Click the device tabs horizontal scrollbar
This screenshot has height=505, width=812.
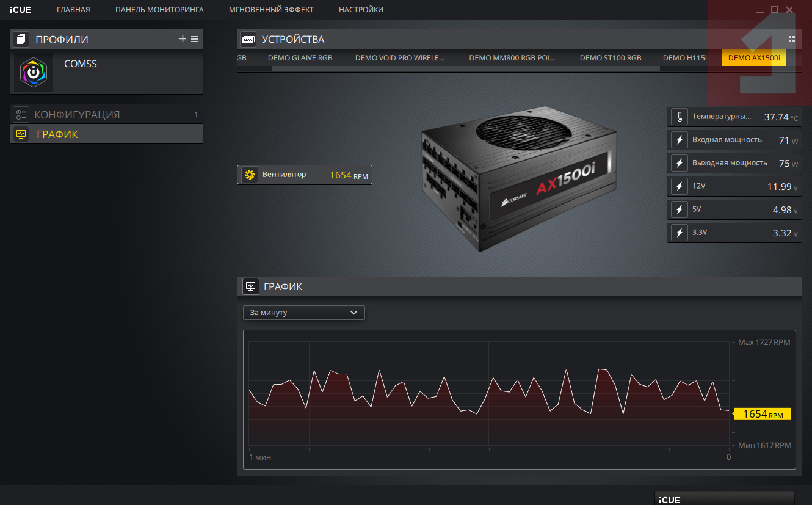(465, 69)
